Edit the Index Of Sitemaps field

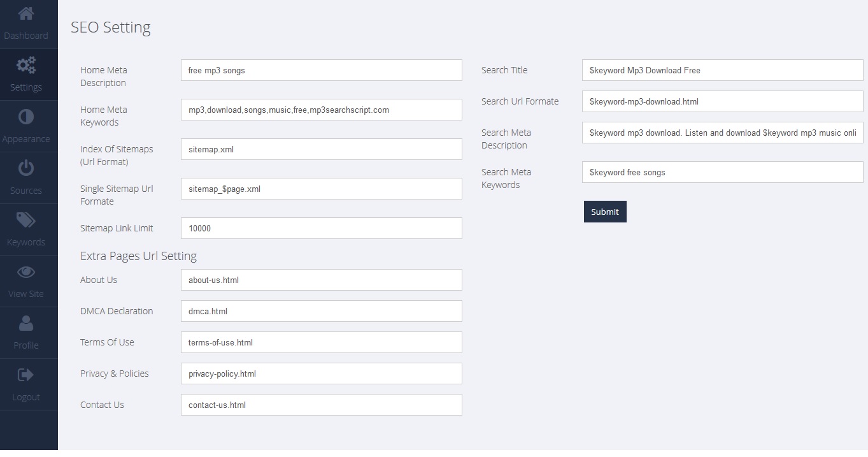point(321,149)
